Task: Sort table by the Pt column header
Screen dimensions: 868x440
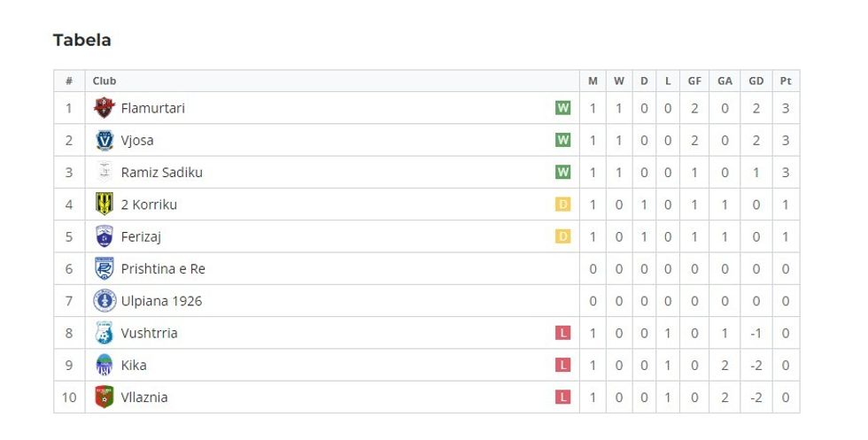Action: pyautogui.click(x=785, y=81)
